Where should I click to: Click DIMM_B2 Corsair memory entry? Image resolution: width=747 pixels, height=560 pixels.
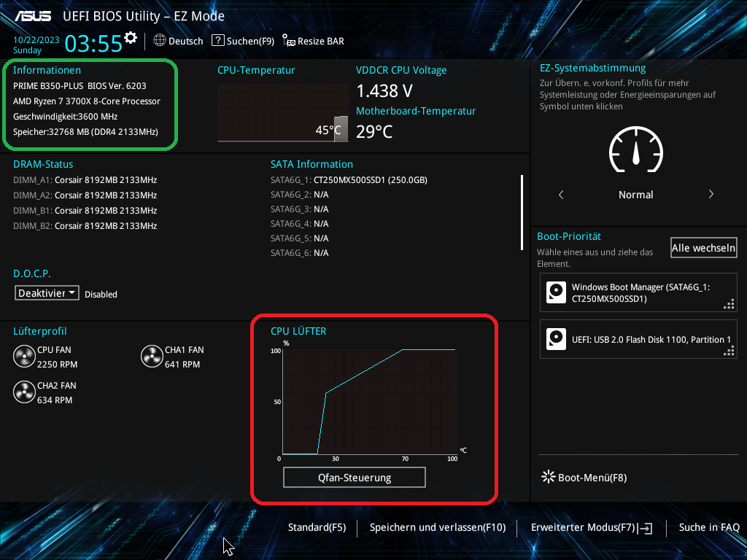pos(85,226)
